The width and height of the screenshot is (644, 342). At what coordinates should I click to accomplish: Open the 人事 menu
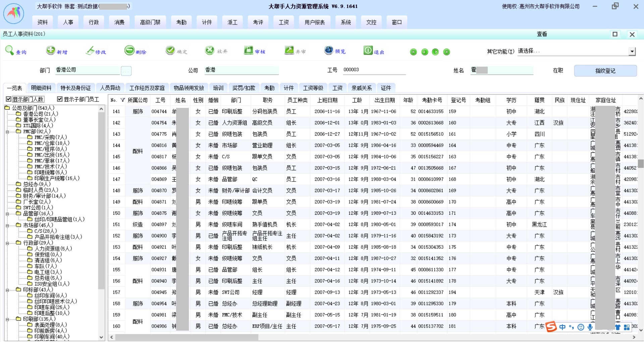pyautogui.click(x=68, y=22)
